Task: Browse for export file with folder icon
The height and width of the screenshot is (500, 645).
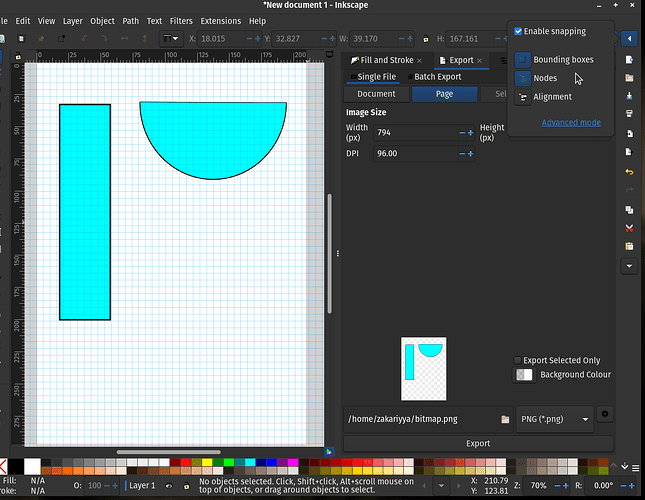Action: (505, 419)
